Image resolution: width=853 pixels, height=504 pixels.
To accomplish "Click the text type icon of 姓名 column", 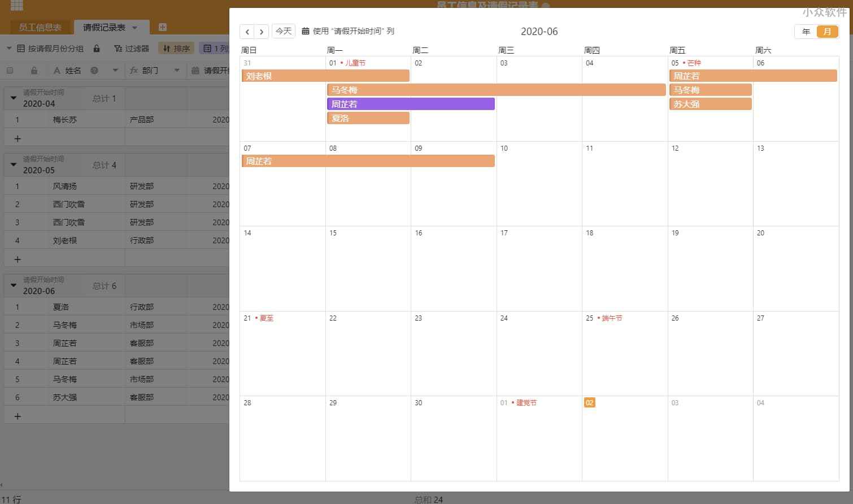I will 56,71.
